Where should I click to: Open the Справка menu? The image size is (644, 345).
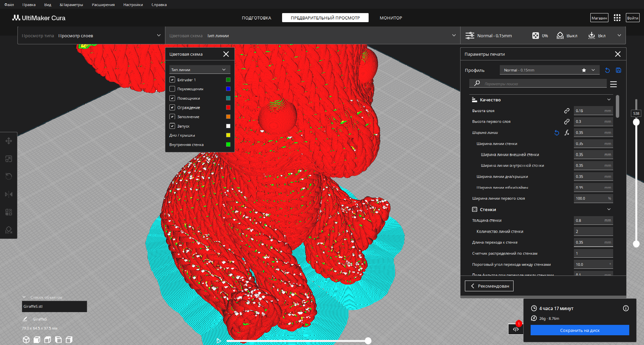pyautogui.click(x=159, y=5)
